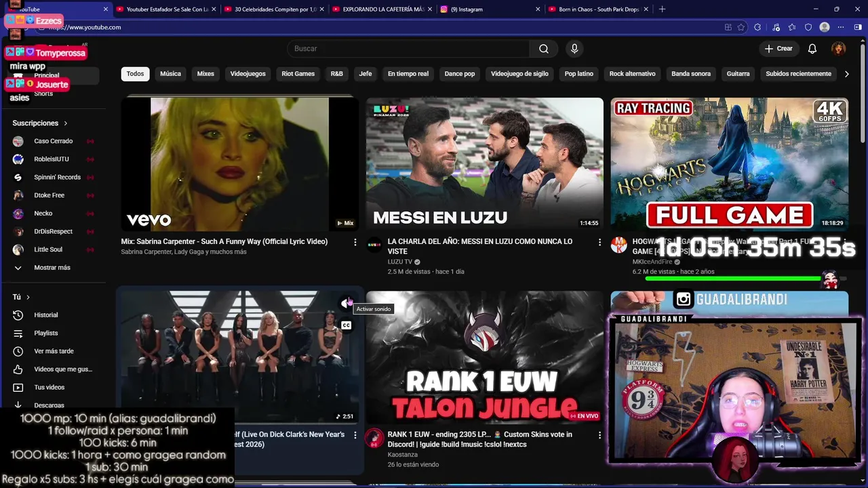Click Mix: Sabrina Carpenter video title
Image resolution: width=868 pixels, height=488 pixels.
[x=224, y=241]
